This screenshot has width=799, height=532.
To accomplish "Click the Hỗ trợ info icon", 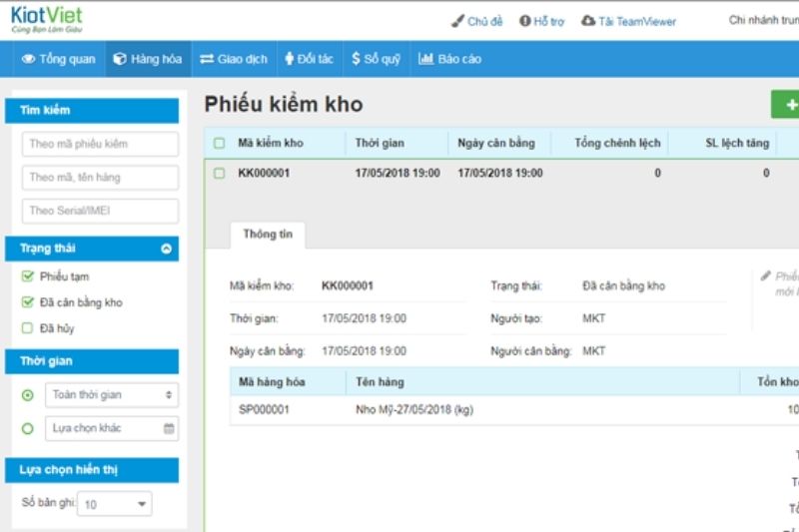I will pos(524,21).
